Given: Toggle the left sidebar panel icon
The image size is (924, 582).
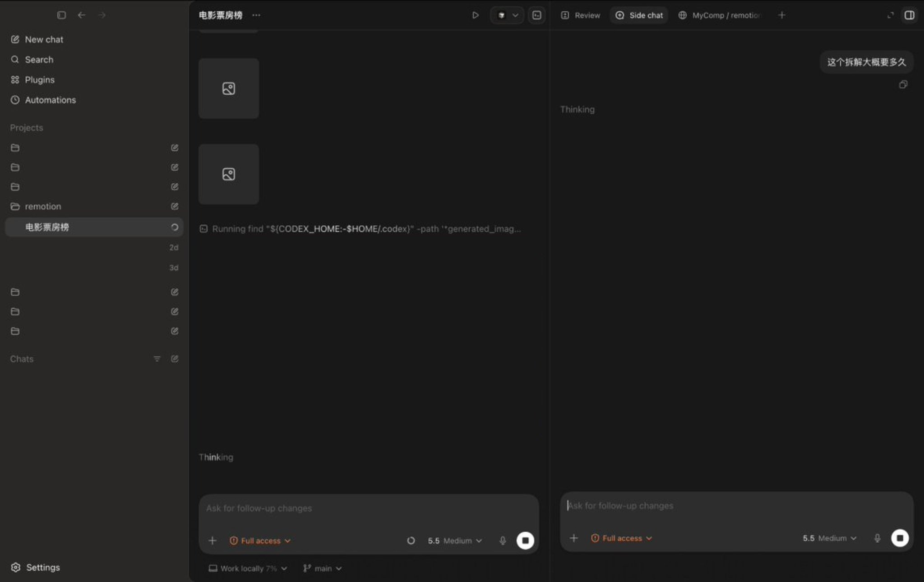Looking at the screenshot, I should [61, 15].
